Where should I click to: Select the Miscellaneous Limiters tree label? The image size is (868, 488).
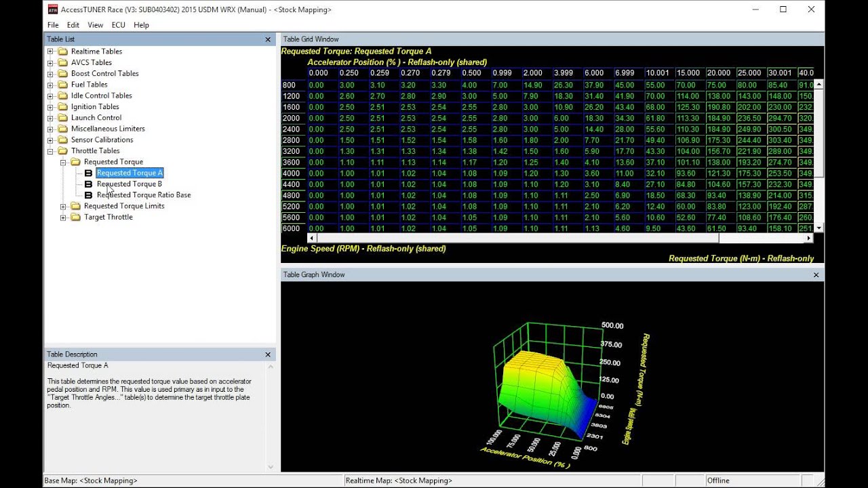[x=108, y=129]
